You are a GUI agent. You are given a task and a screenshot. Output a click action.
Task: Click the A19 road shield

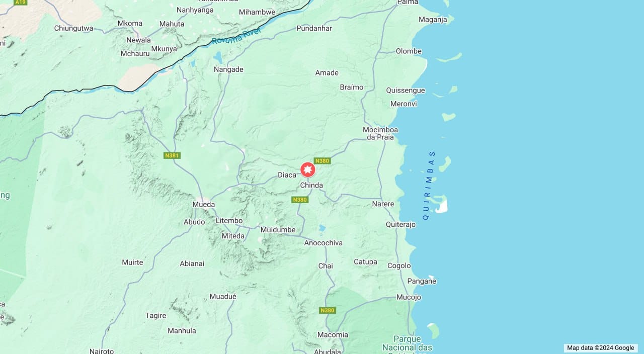20,3
